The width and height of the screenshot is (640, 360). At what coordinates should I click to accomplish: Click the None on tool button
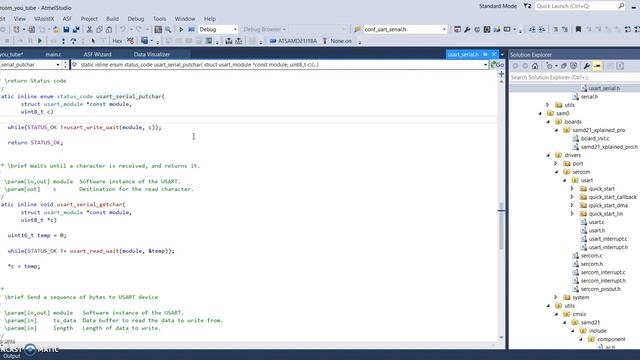(337, 41)
